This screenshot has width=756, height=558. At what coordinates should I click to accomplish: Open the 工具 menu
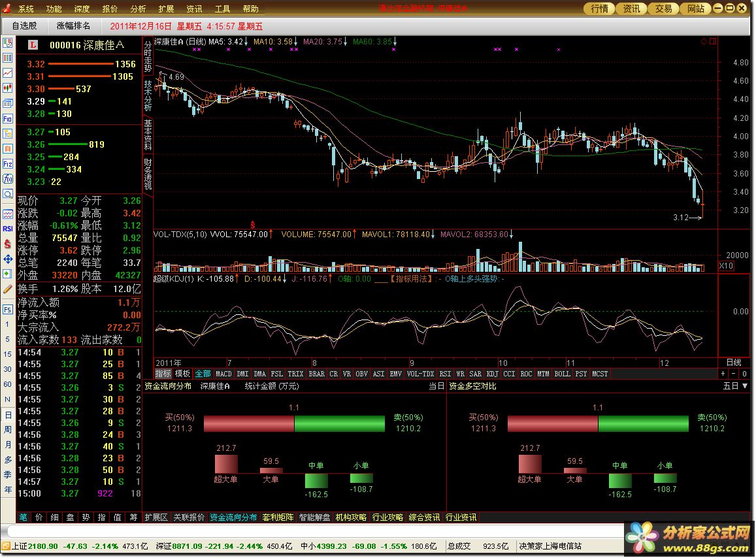[x=222, y=8]
